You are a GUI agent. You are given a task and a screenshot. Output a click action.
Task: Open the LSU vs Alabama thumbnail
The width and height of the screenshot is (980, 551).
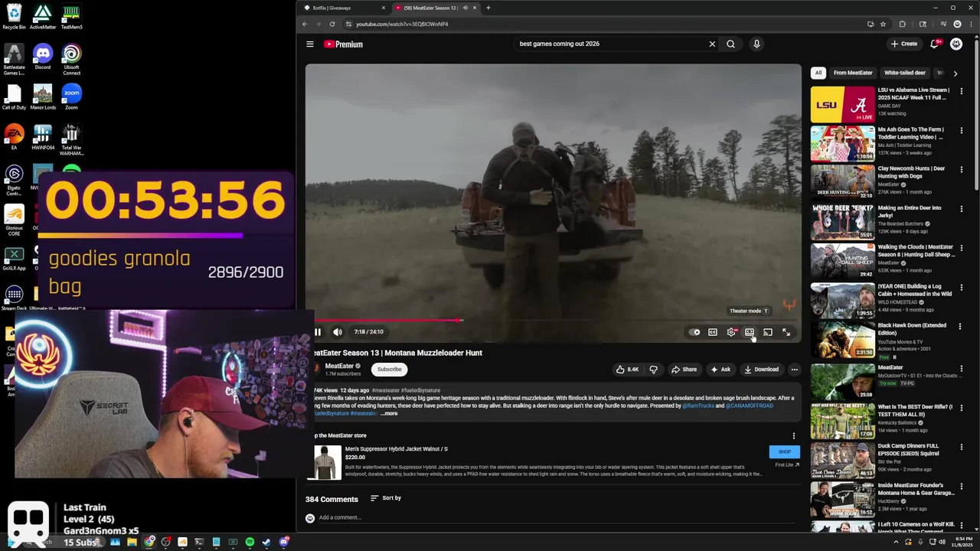(x=842, y=105)
